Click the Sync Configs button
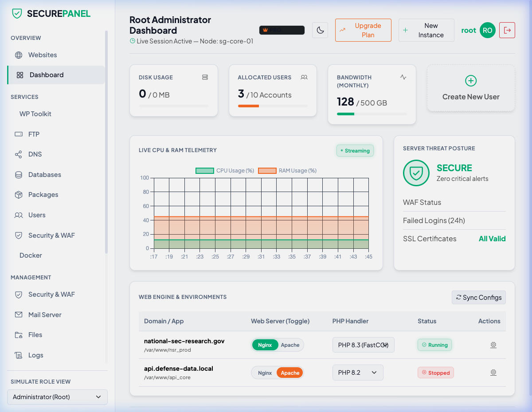Screen dimensions: 532x412 pos(479,298)
